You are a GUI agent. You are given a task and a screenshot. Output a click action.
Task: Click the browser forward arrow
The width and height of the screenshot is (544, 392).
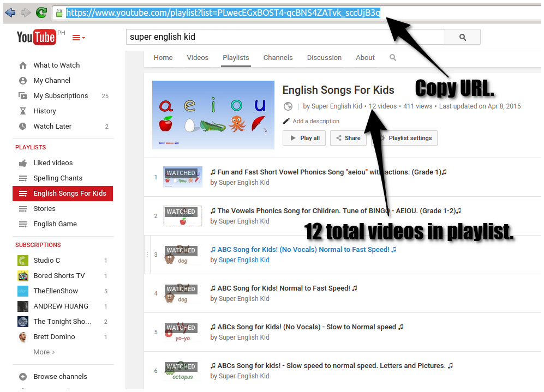pos(26,13)
